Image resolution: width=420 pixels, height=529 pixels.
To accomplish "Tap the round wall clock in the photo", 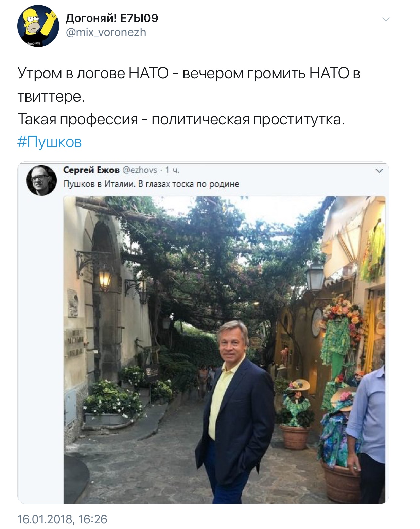I will [x=317, y=322].
